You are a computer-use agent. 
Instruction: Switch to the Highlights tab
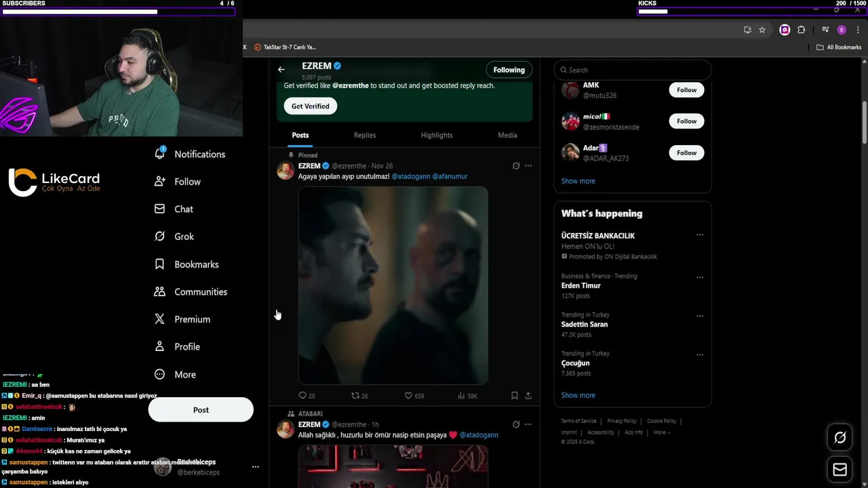(437, 135)
